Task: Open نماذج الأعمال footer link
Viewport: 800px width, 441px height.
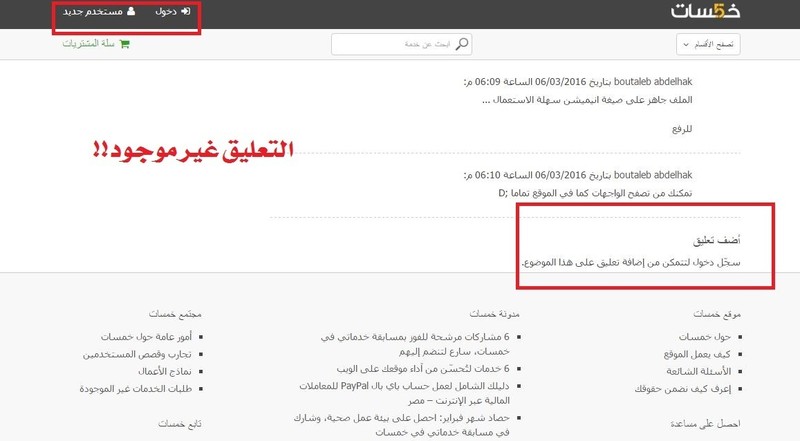Action: pyautogui.click(x=165, y=372)
